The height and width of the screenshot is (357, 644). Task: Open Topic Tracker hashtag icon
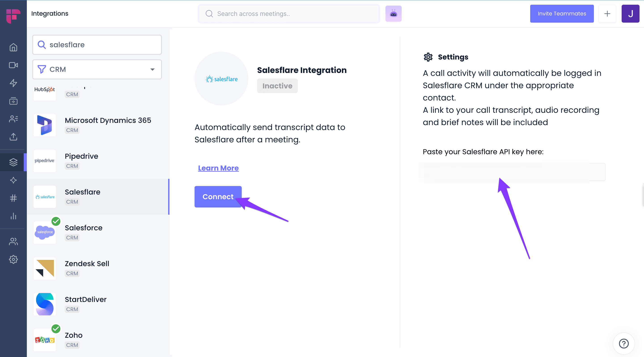tap(13, 198)
